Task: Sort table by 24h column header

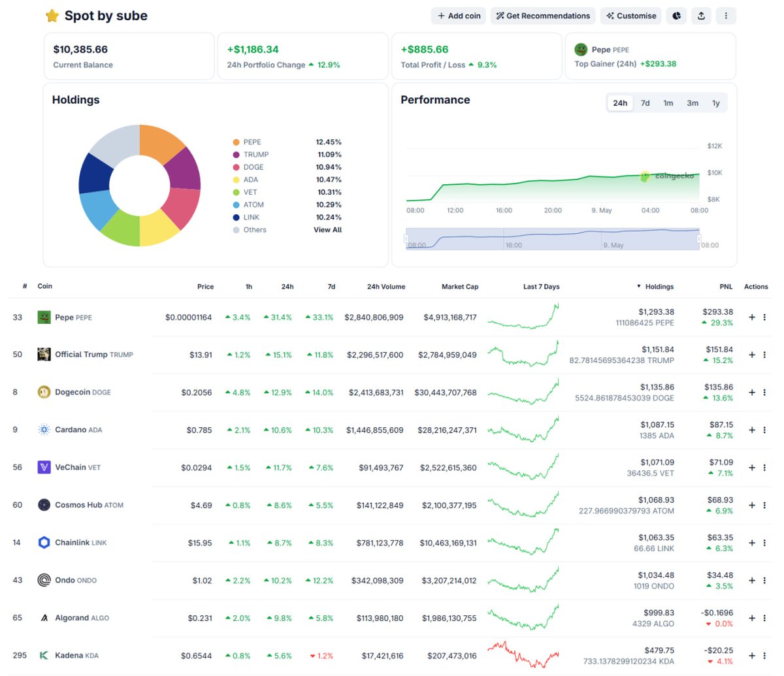Action: [x=287, y=287]
